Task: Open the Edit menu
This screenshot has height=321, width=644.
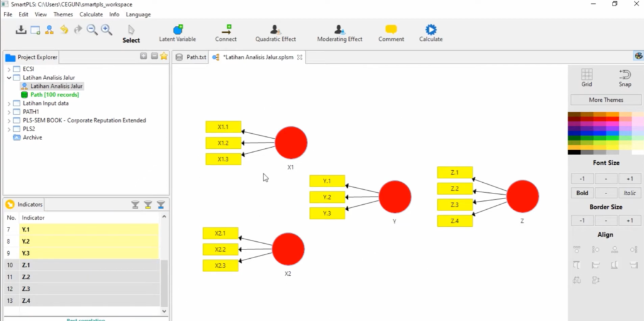Action: tap(23, 14)
